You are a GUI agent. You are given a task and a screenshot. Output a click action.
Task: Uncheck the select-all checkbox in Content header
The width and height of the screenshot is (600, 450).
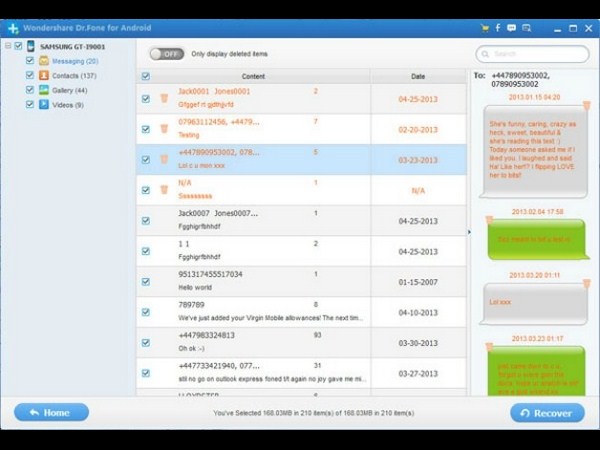(x=146, y=76)
